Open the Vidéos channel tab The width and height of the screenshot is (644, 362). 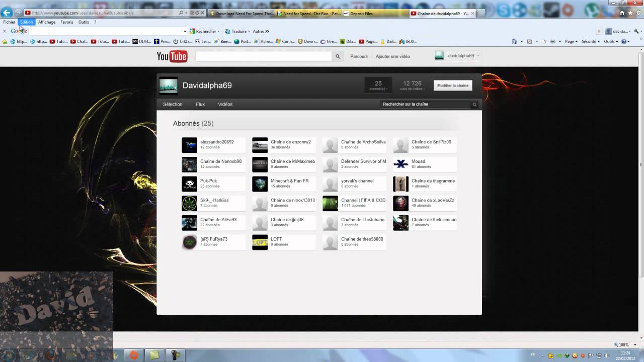coord(225,105)
